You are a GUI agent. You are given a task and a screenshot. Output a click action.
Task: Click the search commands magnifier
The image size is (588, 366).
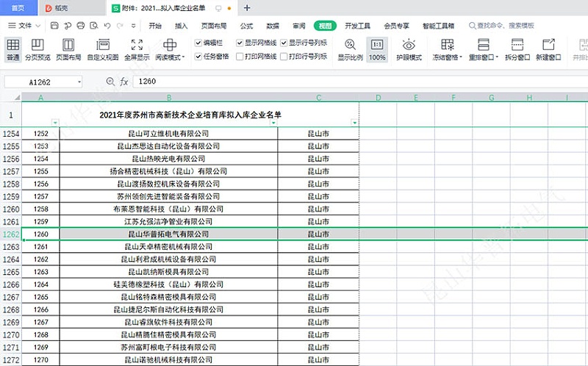pyautogui.click(x=473, y=26)
